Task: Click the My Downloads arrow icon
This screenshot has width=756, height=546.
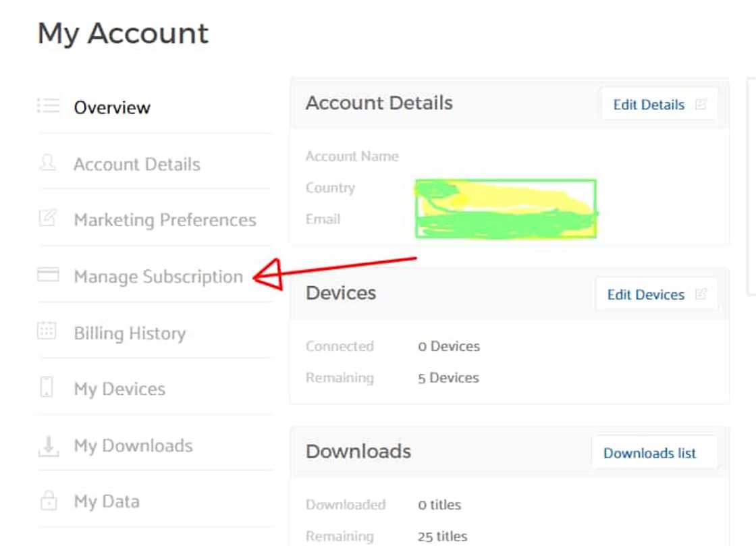Action: tap(48, 445)
